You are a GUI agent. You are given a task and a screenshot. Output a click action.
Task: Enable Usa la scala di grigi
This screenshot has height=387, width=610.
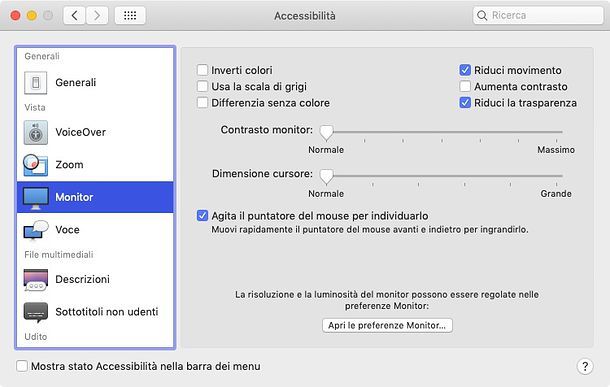click(202, 86)
